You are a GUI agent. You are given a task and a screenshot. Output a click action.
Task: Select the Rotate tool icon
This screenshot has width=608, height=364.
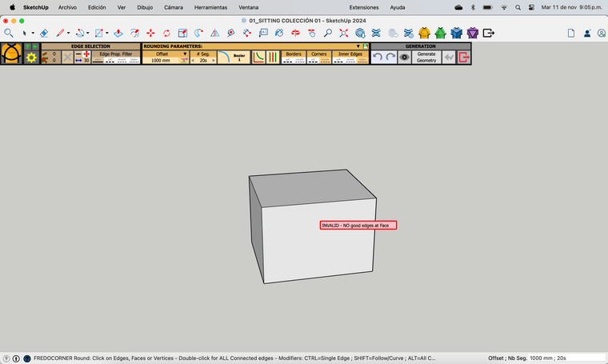pos(166,34)
